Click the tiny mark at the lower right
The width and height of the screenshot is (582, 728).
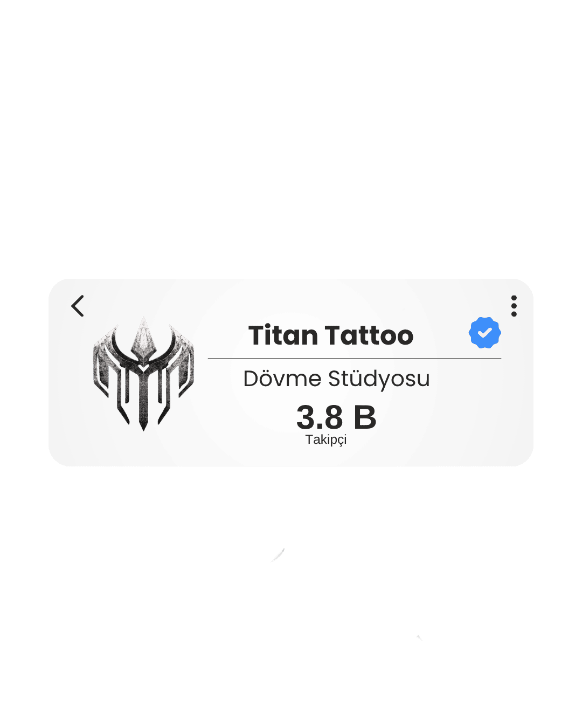click(x=419, y=637)
